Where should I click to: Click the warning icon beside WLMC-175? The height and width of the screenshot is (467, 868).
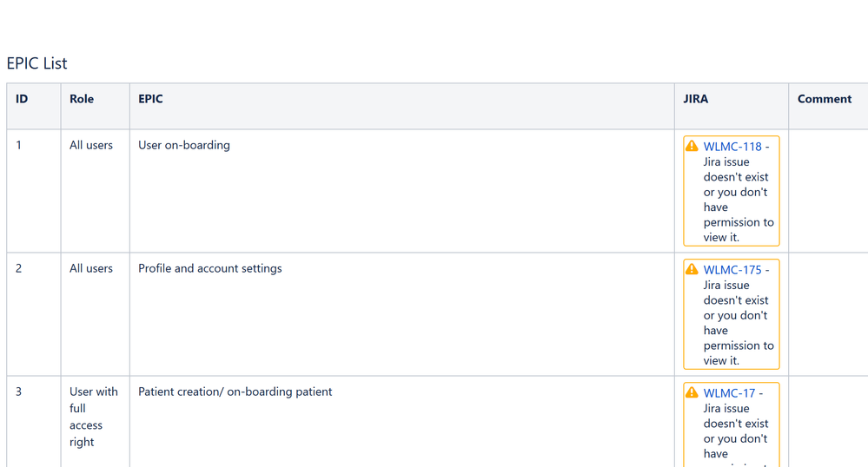692,269
